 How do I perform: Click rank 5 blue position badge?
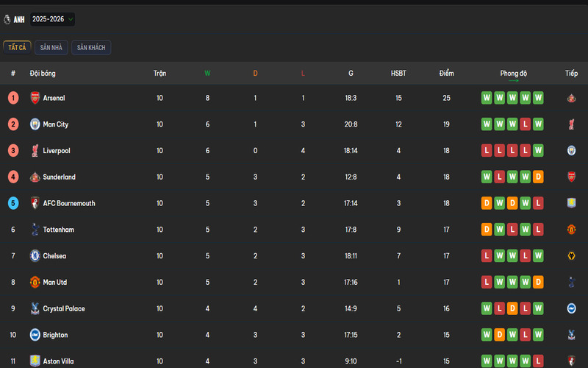(x=13, y=203)
